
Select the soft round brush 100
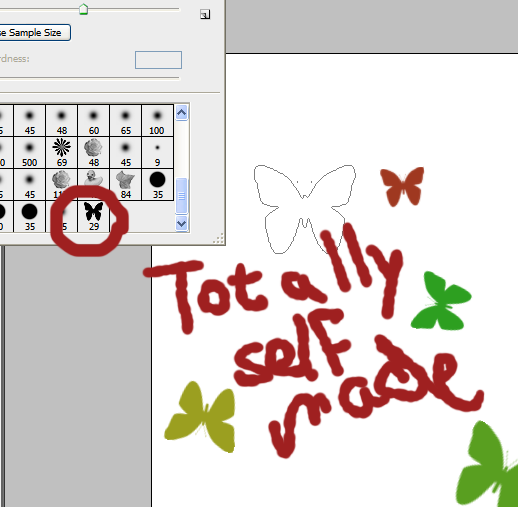pyautogui.click(x=157, y=120)
